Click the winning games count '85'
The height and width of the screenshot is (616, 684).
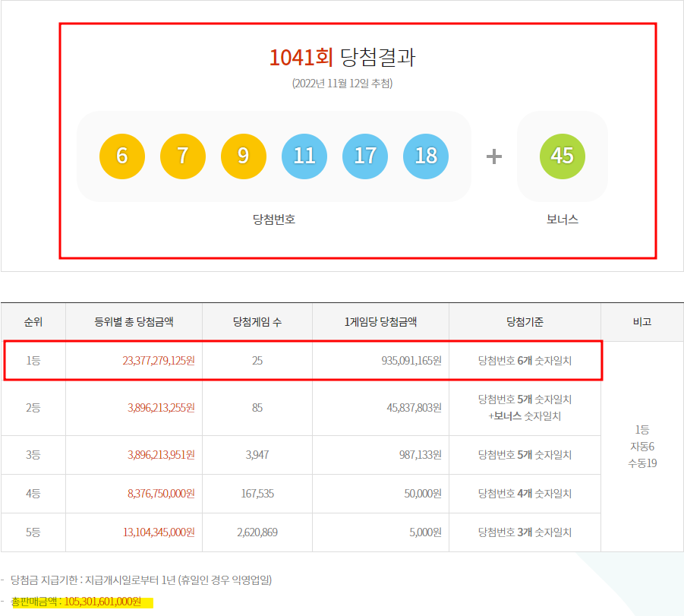click(x=257, y=408)
